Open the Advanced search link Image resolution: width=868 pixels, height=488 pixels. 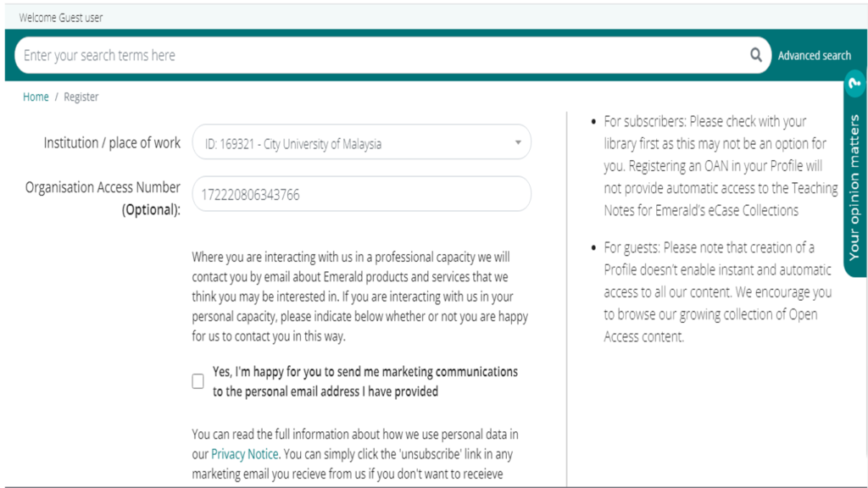point(815,55)
